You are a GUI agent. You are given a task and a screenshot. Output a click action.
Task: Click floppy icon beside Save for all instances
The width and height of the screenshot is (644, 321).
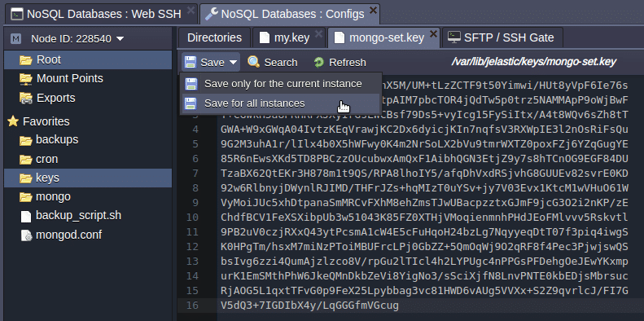click(191, 103)
